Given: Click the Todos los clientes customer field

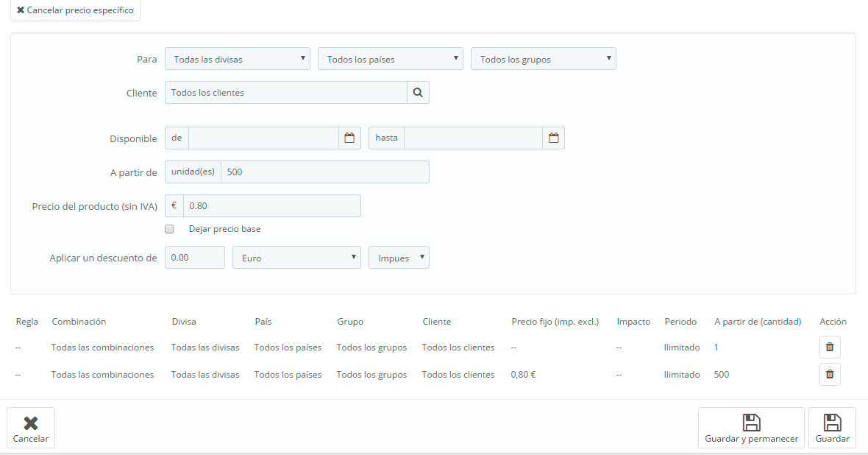Looking at the screenshot, I should (x=285, y=93).
